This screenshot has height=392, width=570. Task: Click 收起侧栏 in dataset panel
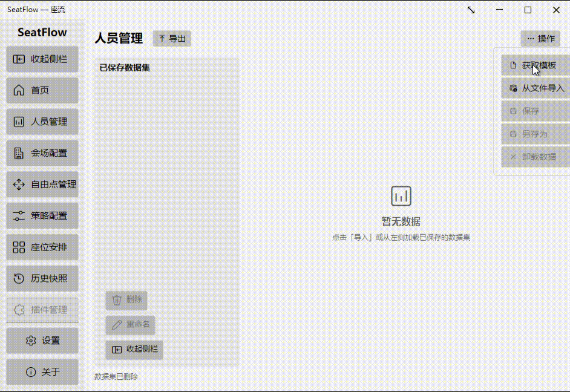coord(134,350)
